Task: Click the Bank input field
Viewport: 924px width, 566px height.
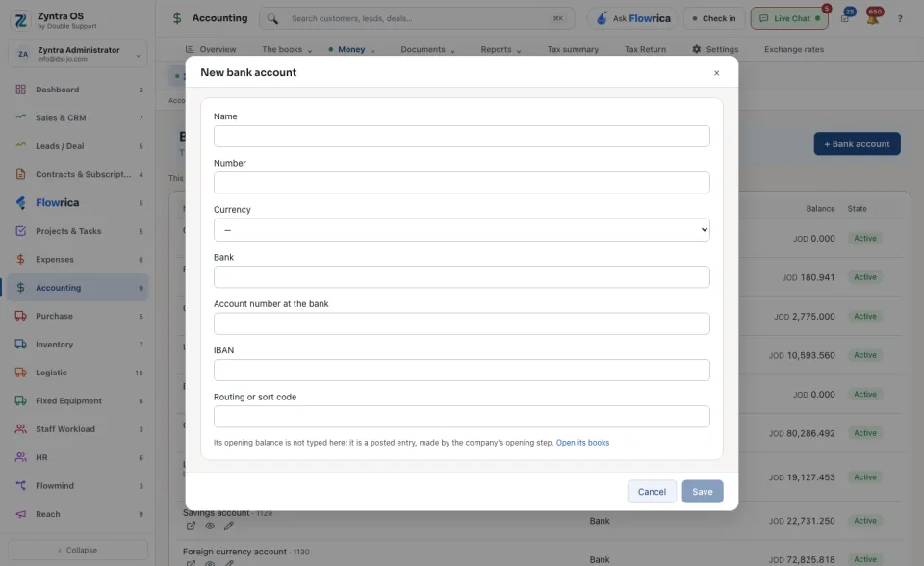Action: [x=461, y=277]
